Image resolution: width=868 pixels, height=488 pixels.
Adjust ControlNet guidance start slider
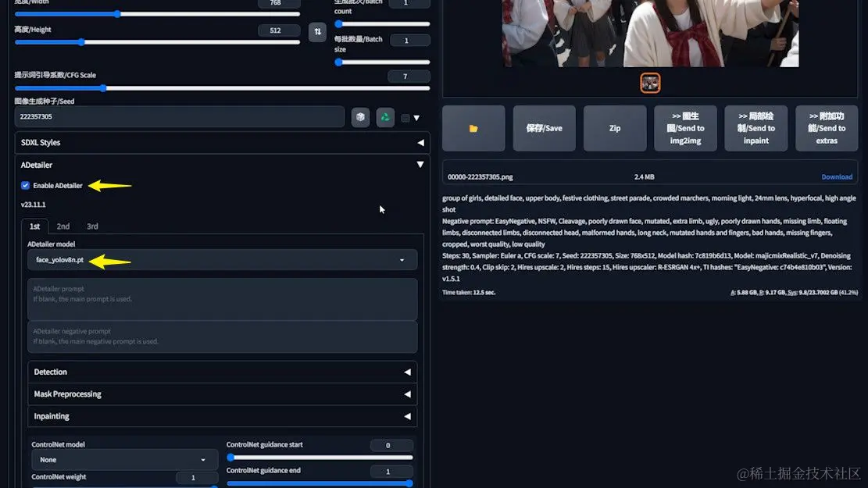click(320, 458)
